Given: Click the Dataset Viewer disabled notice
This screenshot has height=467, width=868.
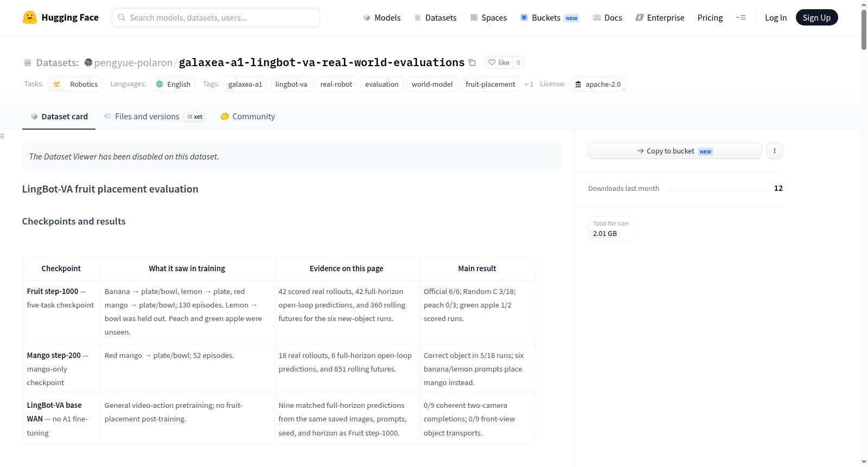Looking at the screenshot, I should [292, 156].
